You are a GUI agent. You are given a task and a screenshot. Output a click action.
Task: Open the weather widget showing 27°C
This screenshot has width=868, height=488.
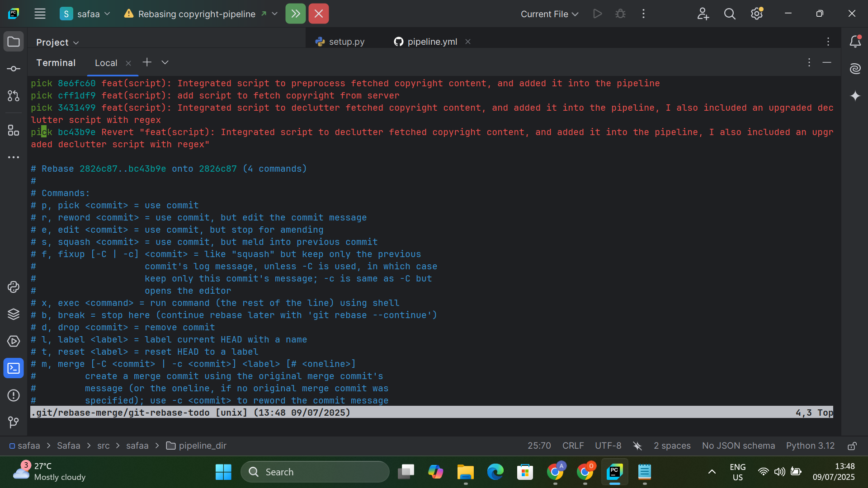(x=49, y=472)
